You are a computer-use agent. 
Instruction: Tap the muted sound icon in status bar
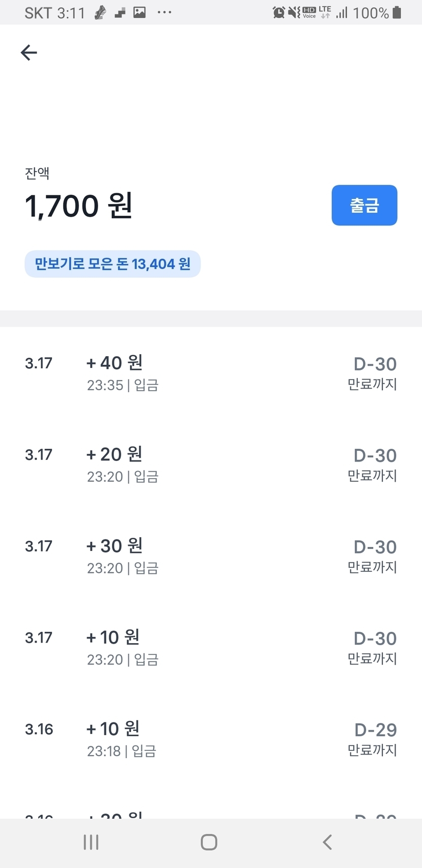click(294, 12)
